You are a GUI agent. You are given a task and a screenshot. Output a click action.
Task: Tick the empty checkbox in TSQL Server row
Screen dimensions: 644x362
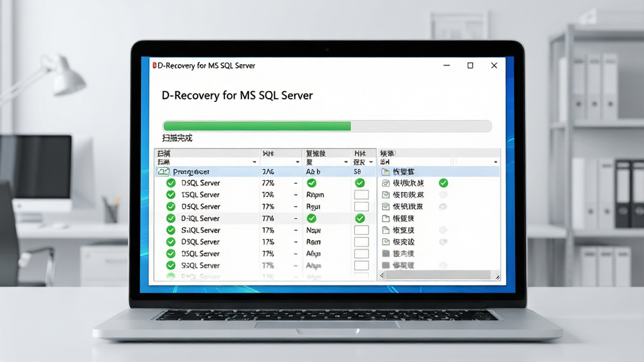(362, 195)
